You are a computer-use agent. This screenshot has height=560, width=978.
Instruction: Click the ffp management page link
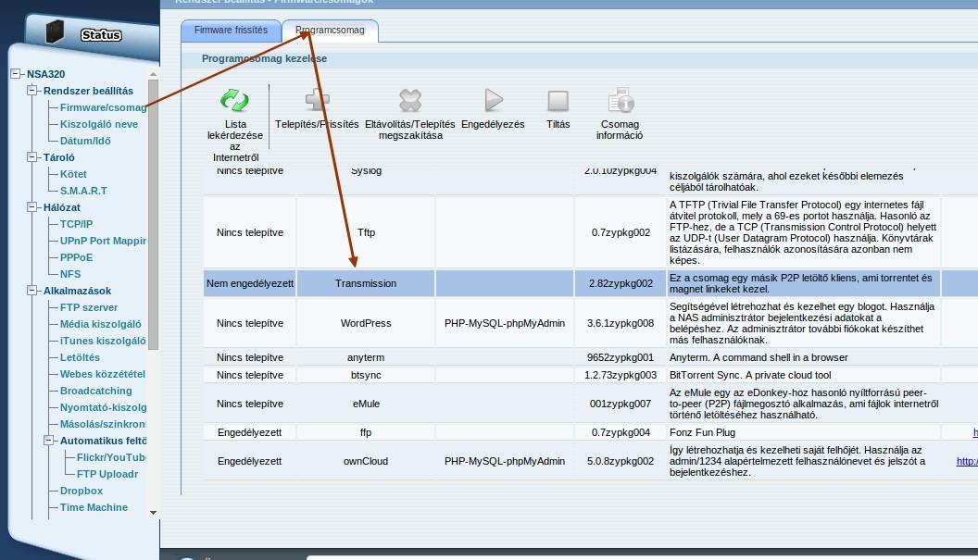pos(975,432)
